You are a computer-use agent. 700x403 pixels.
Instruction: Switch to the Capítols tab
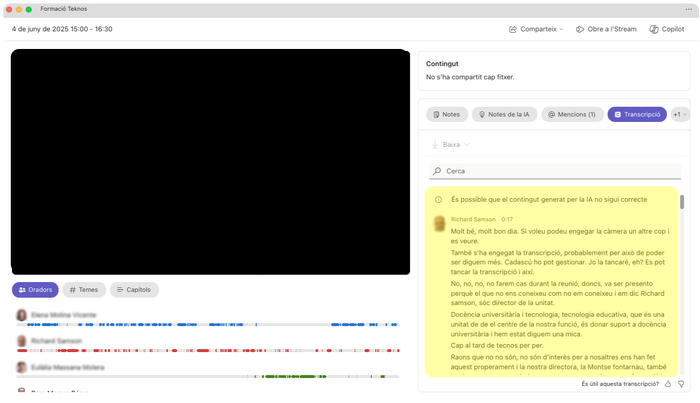tap(134, 290)
